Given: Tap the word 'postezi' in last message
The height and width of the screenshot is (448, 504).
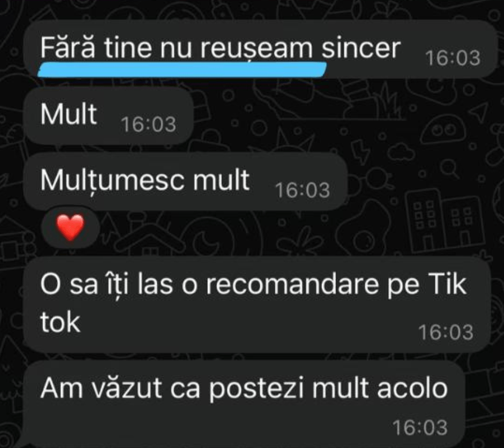Looking at the screenshot, I should [x=257, y=389].
